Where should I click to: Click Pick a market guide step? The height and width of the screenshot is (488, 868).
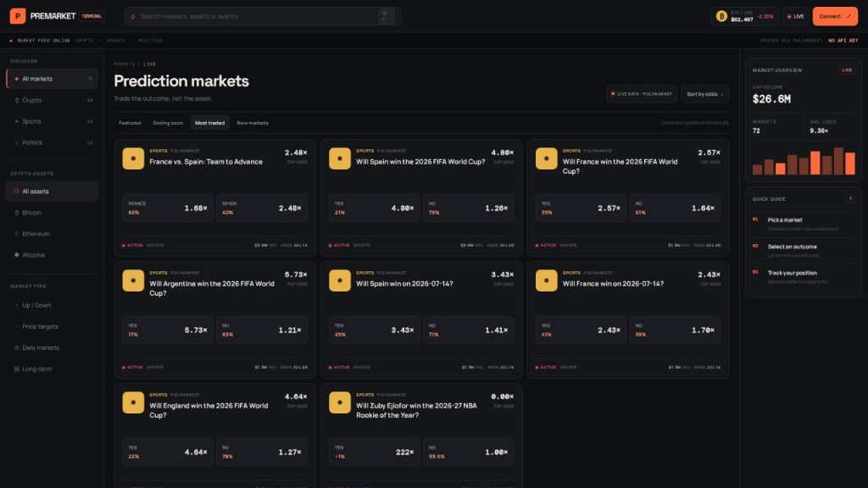point(804,224)
